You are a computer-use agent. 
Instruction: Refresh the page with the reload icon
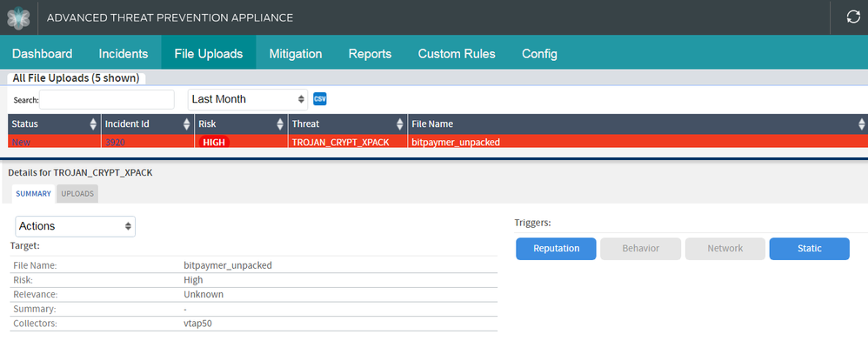pyautogui.click(x=853, y=17)
